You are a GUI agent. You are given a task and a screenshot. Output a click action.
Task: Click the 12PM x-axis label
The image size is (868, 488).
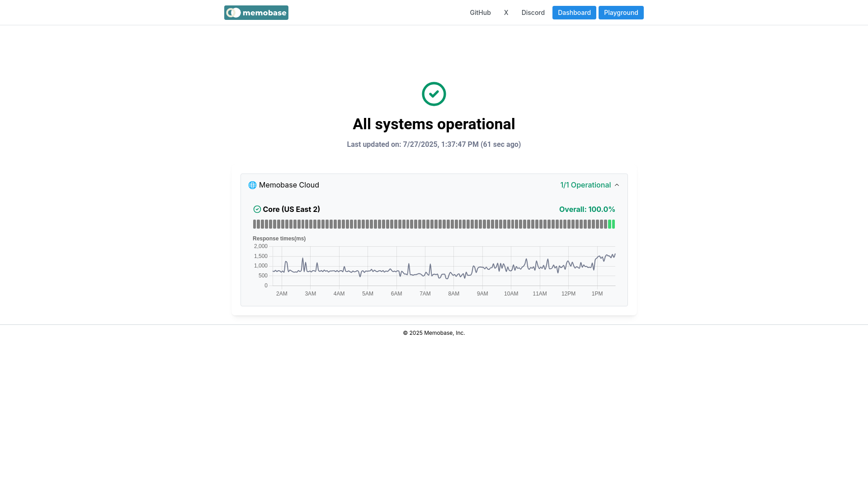click(x=568, y=294)
